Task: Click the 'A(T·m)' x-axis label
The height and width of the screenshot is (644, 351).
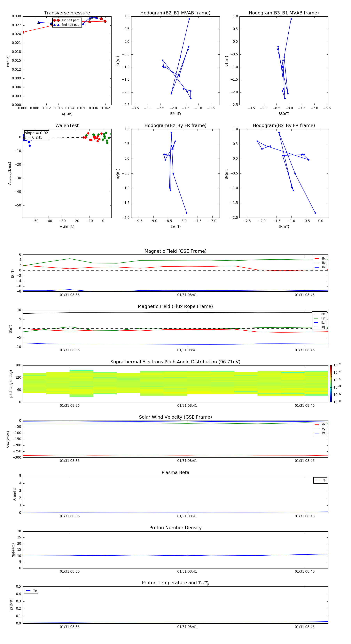Action: point(67,114)
